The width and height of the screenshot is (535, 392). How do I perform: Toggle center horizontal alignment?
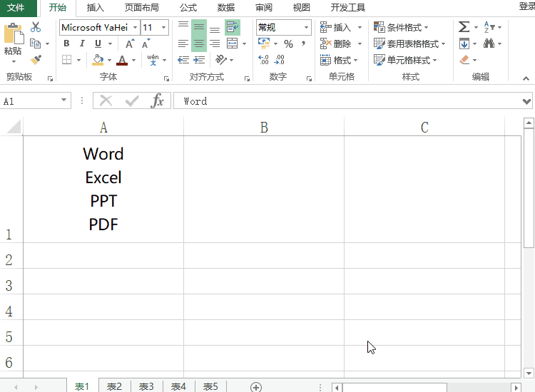click(x=199, y=43)
